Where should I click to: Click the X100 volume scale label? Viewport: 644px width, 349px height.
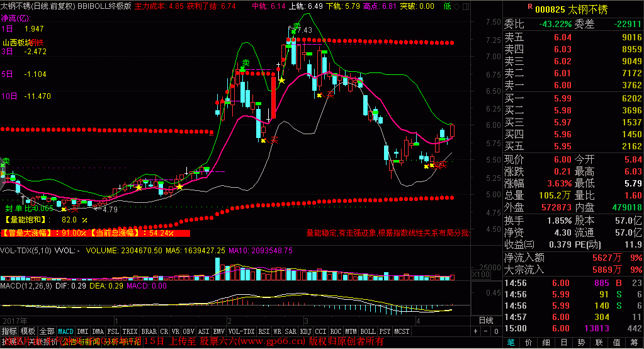480,275
